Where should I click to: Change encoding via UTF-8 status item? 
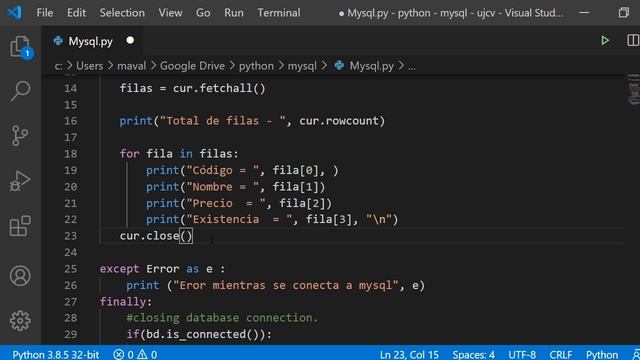coord(522,354)
